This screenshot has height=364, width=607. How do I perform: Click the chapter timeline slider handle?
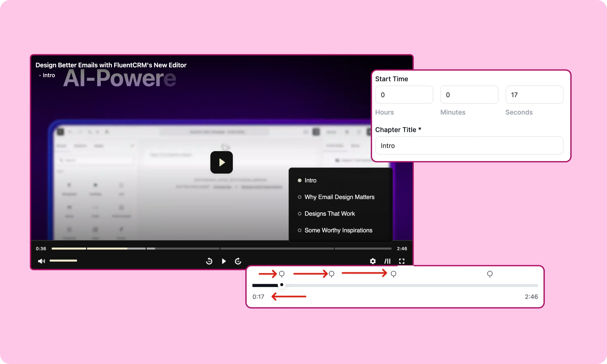coord(282,285)
